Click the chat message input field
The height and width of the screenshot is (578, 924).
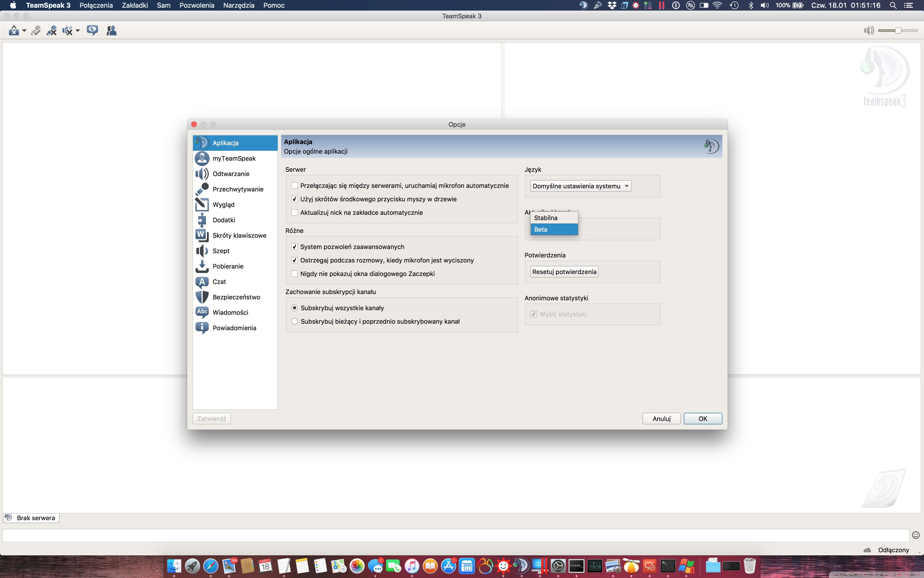(x=456, y=535)
